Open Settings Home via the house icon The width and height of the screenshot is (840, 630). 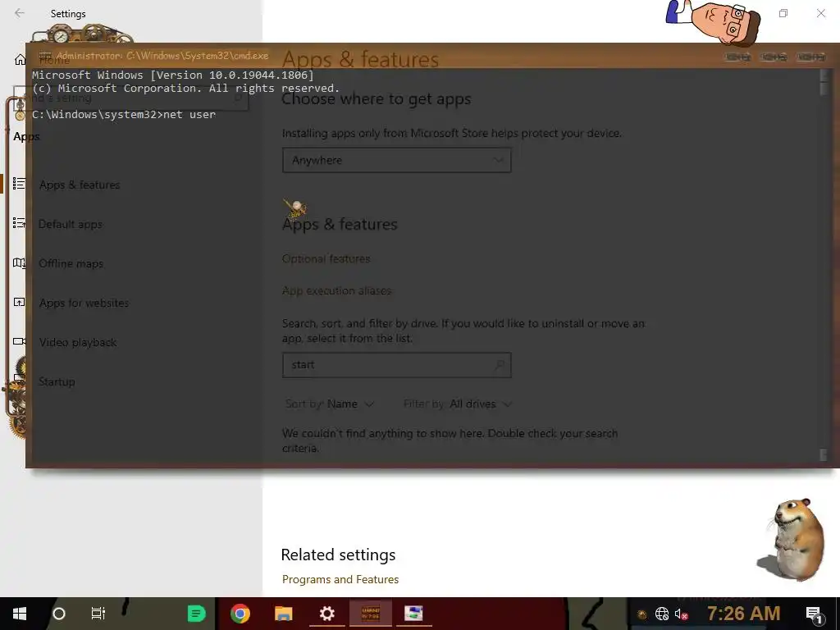(20, 59)
